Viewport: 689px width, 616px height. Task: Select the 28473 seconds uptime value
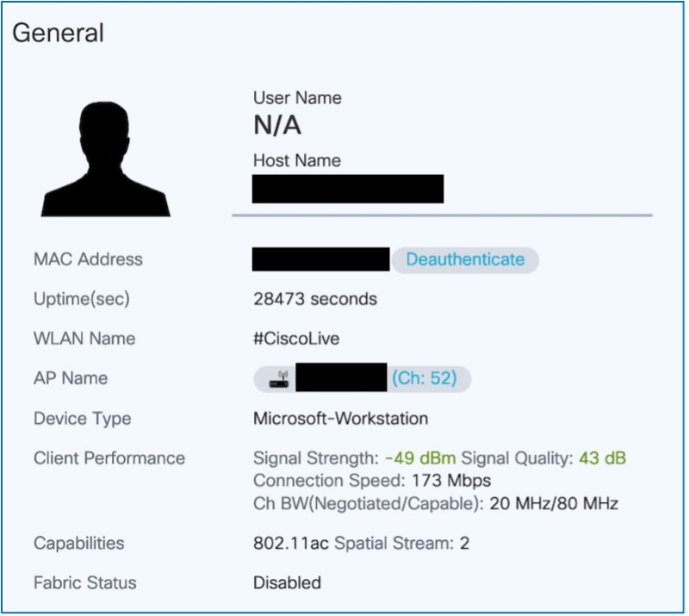(314, 299)
